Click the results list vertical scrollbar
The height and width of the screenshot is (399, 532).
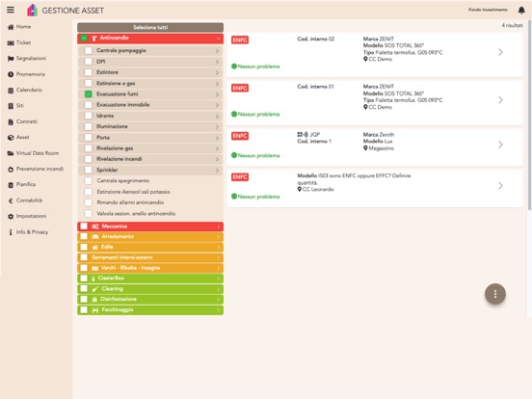pyautogui.click(x=529, y=116)
